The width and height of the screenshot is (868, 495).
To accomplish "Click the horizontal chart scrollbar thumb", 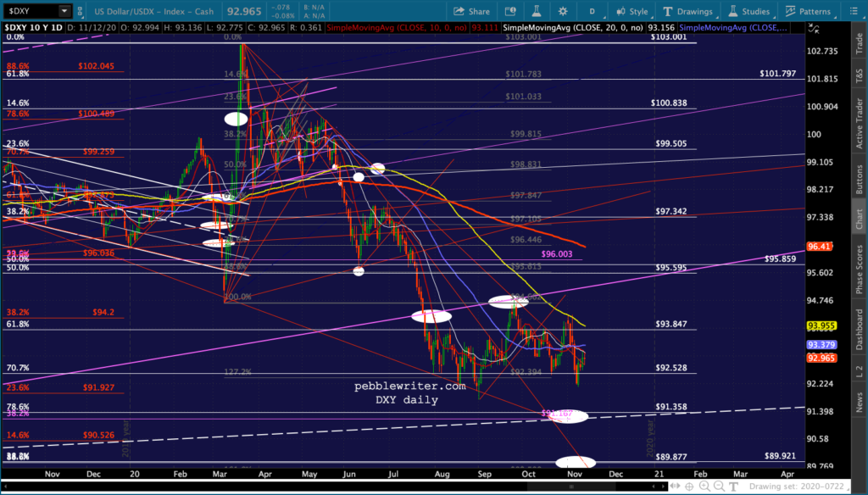I will (x=572, y=487).
